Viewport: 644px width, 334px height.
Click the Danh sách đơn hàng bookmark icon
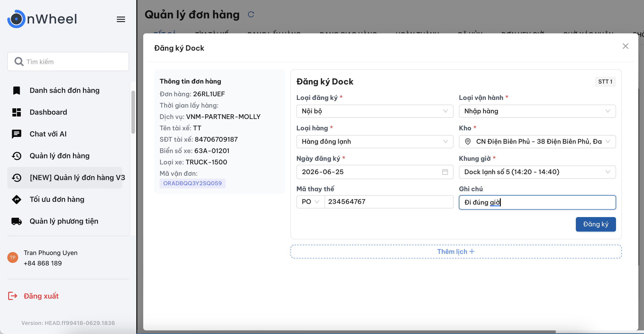coord(17,90)
